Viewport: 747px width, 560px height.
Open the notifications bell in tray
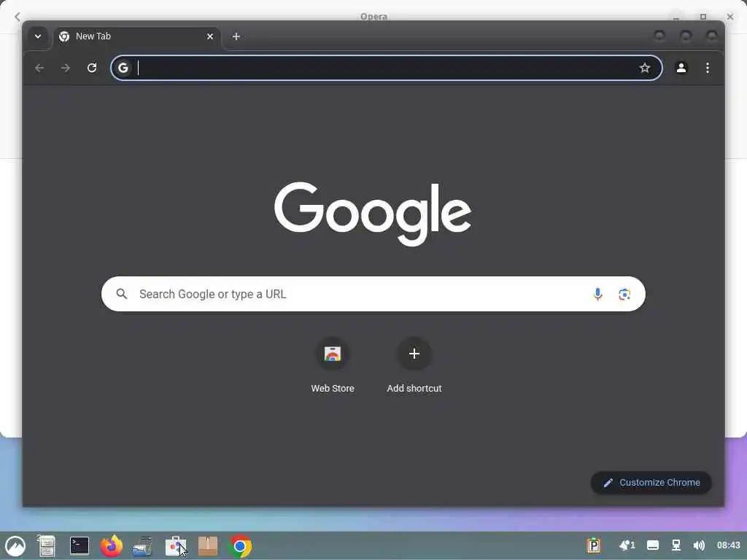pos(627,545)
